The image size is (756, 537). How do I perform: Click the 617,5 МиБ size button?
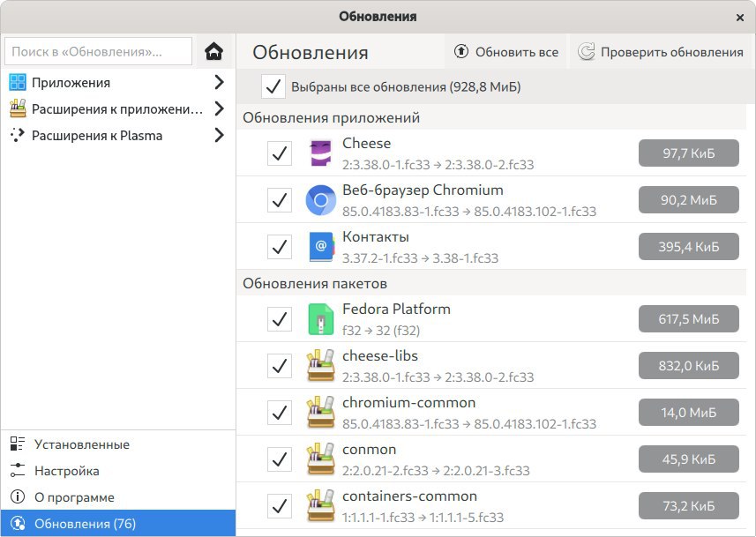688,319
